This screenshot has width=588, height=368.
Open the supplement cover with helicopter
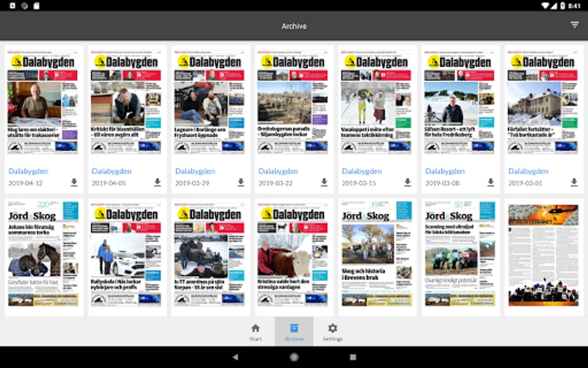click(543, 255)
